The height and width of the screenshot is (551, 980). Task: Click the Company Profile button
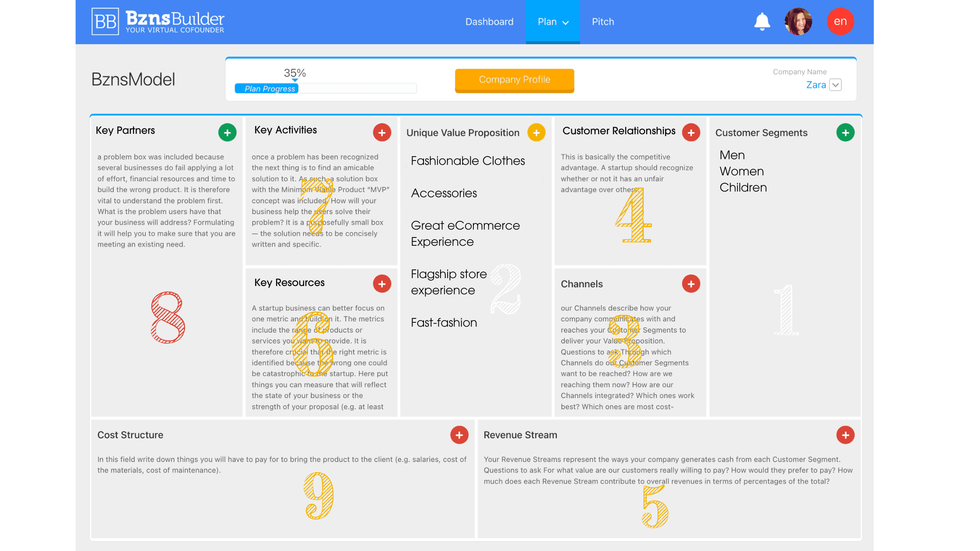(514, 80)
